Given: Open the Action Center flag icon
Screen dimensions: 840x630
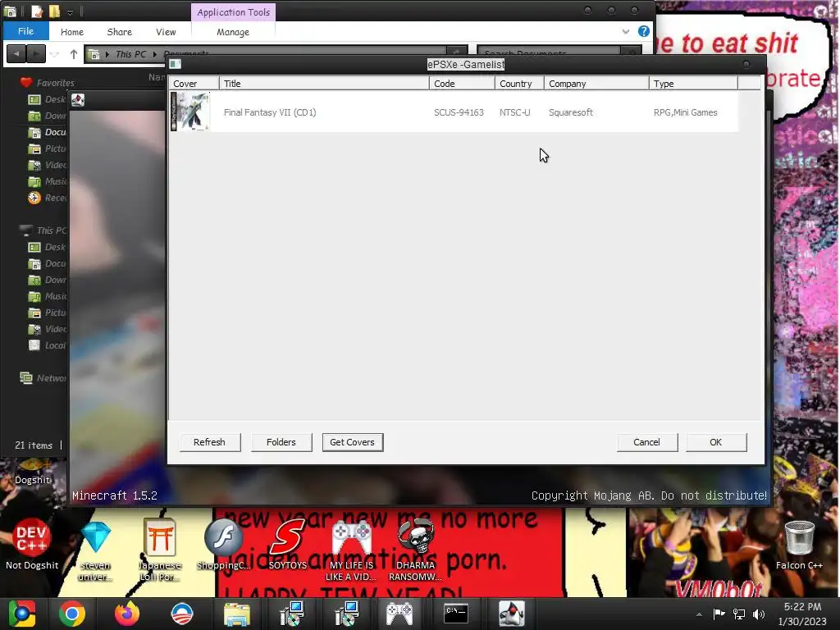Looking at the screenshot, I should tap(719, 614).
